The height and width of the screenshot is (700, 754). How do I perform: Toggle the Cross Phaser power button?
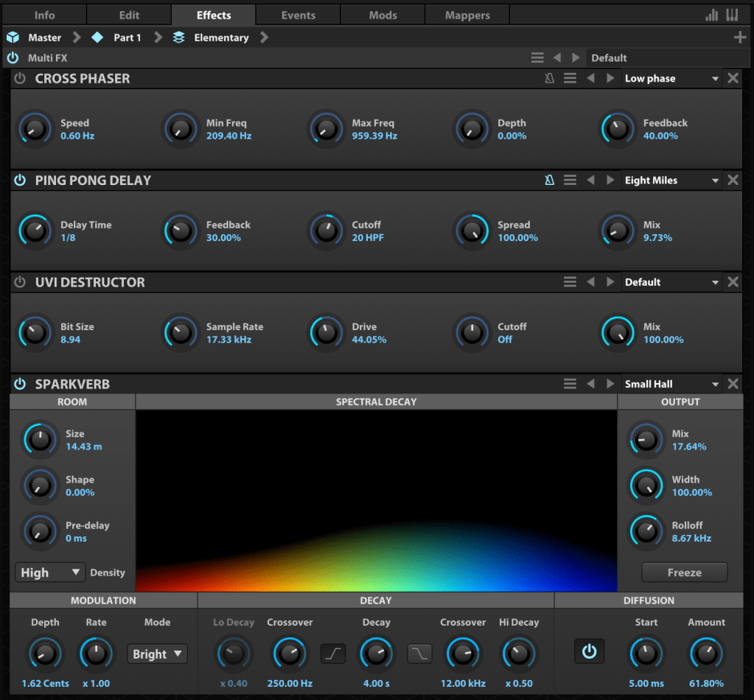[20, 78]
